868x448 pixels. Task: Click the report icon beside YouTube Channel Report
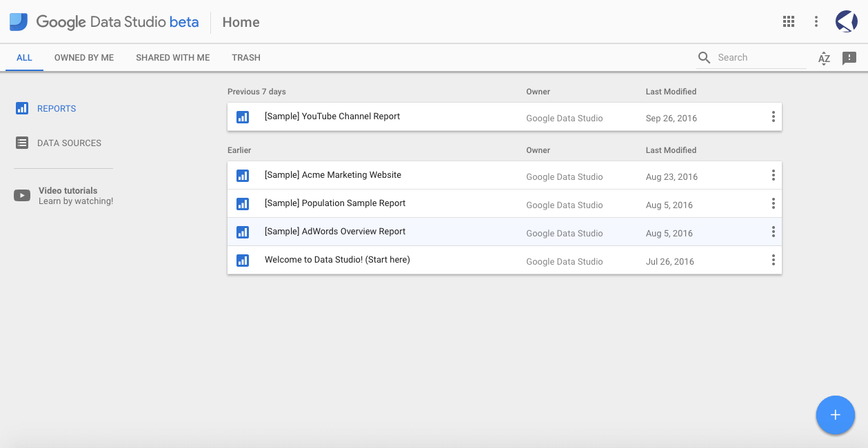[x=243, y=117]
